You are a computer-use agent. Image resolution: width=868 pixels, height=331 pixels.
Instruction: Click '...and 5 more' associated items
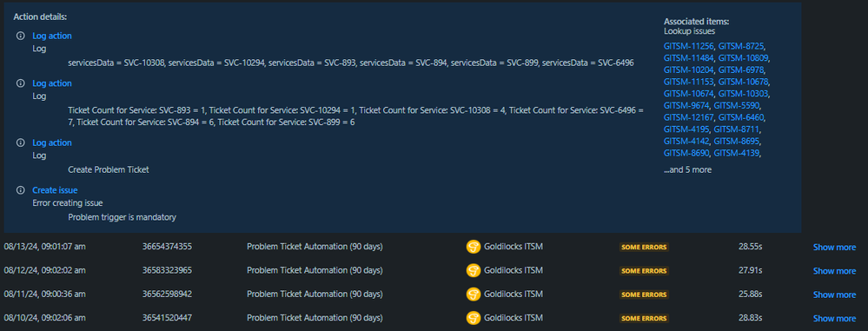pyautogui.click(x=687, y=170)
